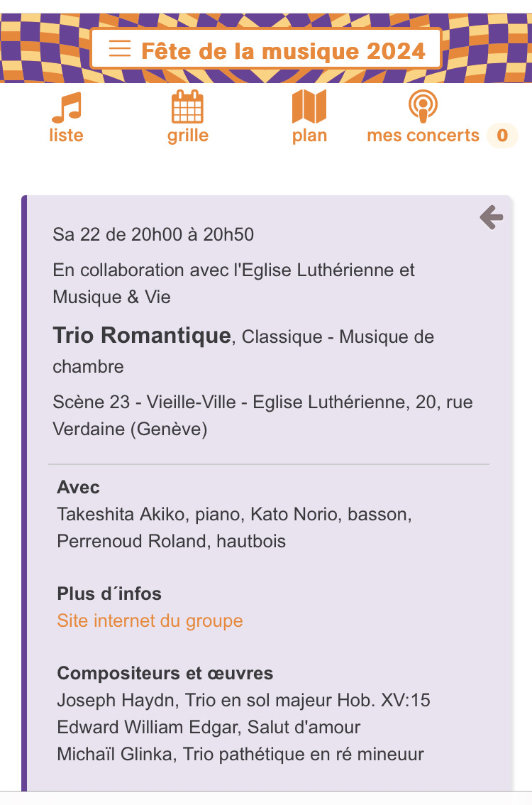This screenshot has width=532, height=805.
Task: Go back using the arrow on the concert card
Action: 492,217
